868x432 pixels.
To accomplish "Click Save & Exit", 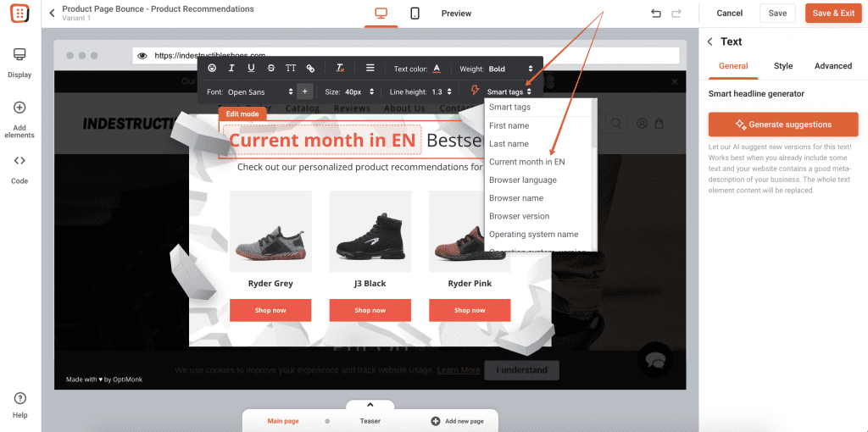I will 833,14.
